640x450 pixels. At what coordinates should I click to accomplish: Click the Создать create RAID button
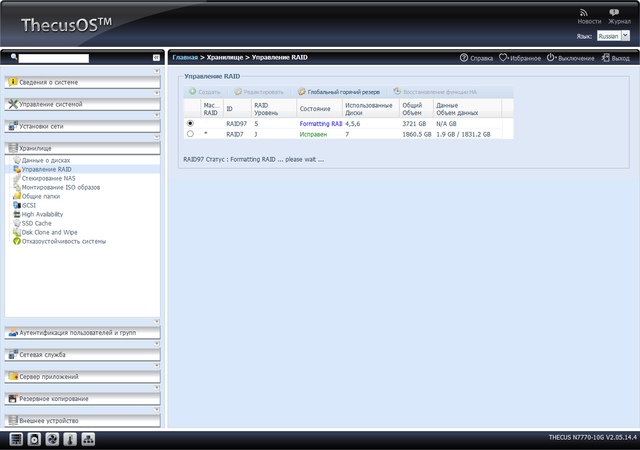204,92
